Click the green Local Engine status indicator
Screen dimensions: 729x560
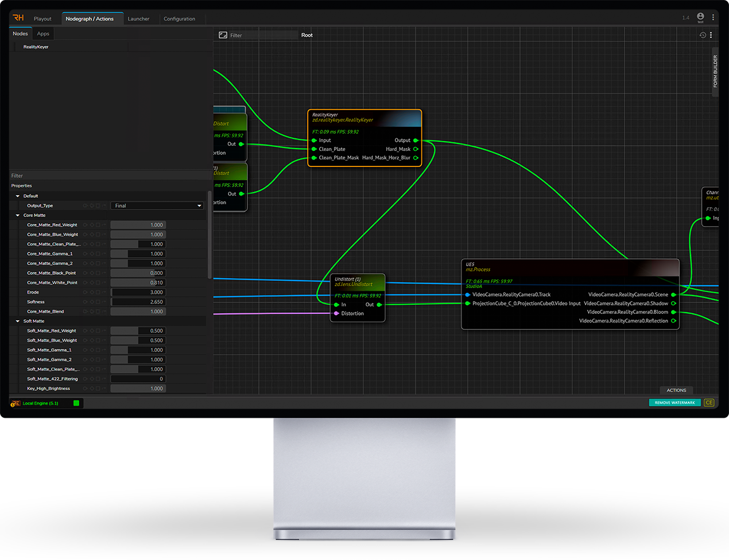coord(76,403)
